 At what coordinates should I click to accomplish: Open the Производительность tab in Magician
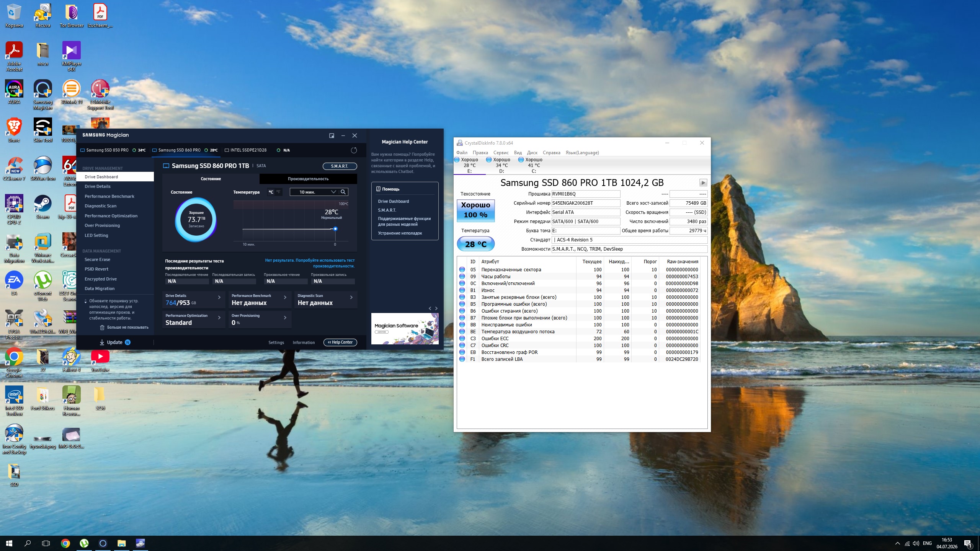308,179
